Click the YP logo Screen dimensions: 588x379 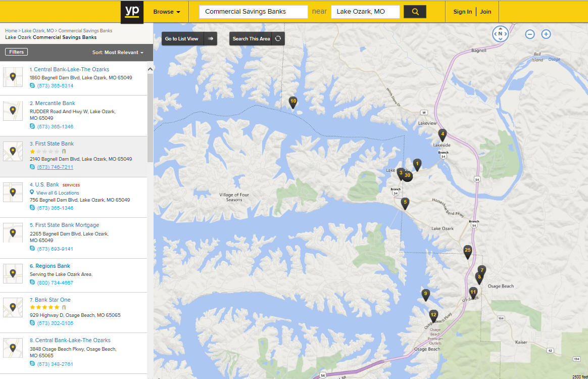point(132,12)
